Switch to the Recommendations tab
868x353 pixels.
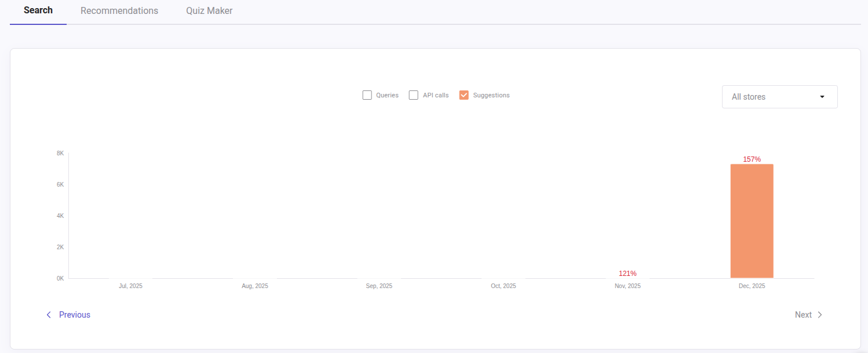click(119, 10)
